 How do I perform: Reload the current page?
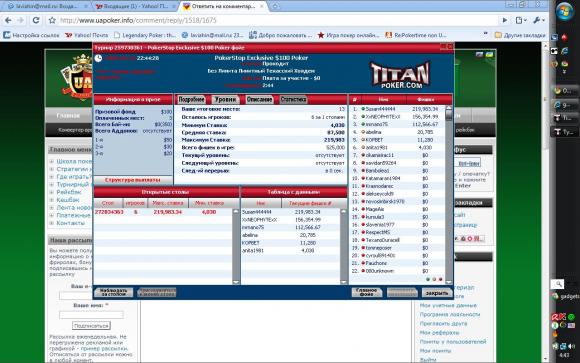click(x=36, y=20)
